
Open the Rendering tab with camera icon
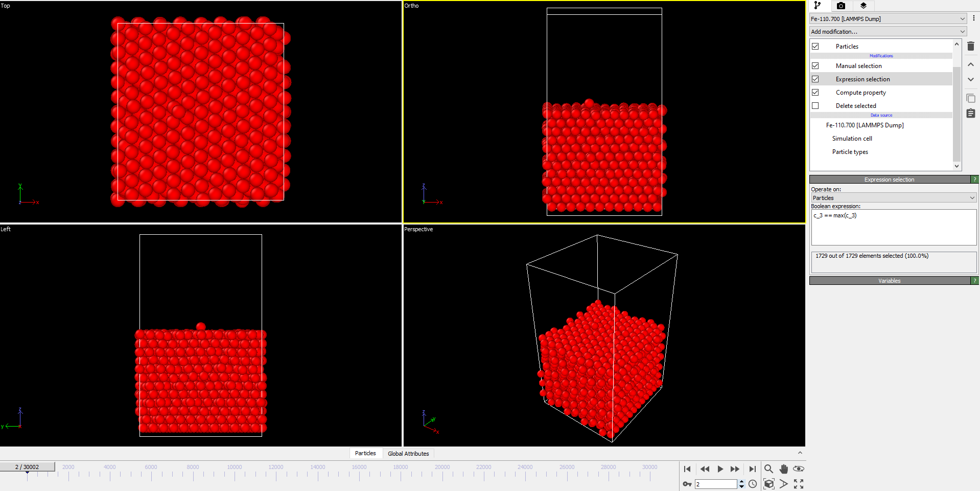pyautogui.click(x=841, y=6)
